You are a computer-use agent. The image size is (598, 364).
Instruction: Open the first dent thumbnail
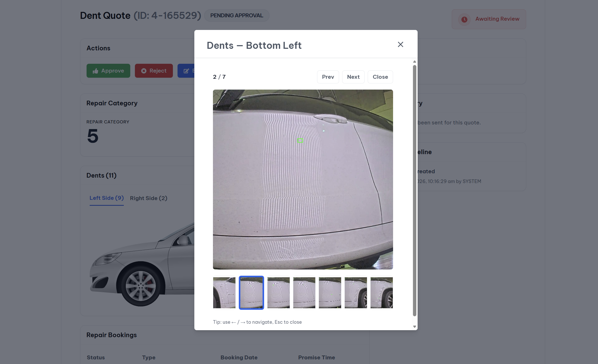coord(224,292)
